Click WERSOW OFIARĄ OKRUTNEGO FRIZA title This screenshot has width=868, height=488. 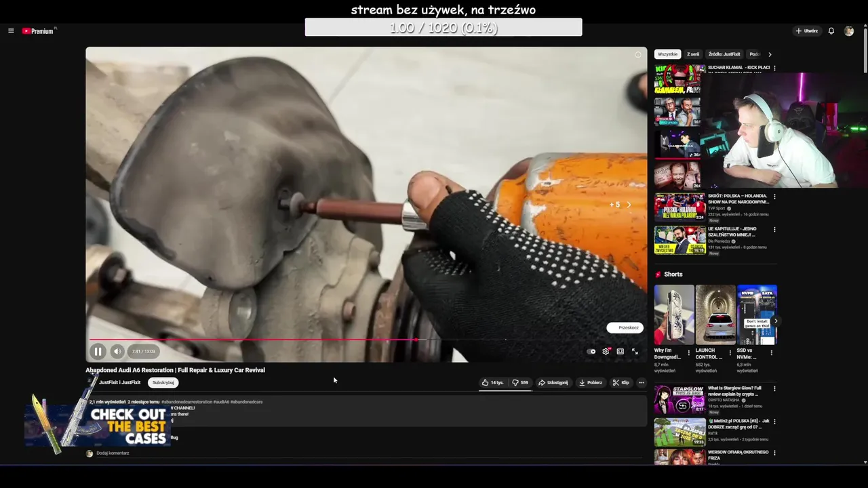click(738, 455)
